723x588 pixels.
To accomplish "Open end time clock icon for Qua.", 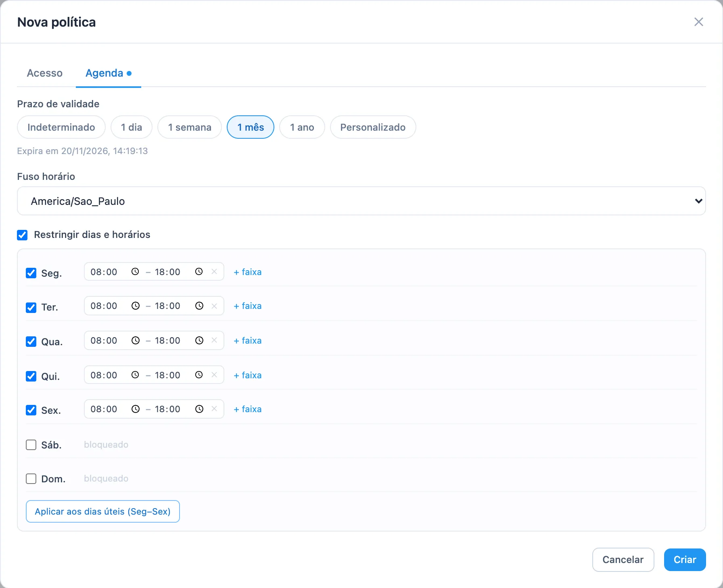I will coord(199,341).
